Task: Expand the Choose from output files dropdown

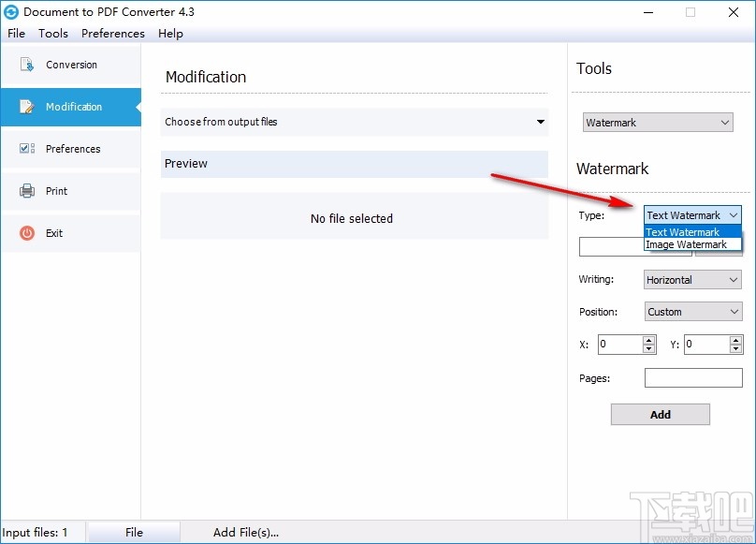Action: pos(541,122)
